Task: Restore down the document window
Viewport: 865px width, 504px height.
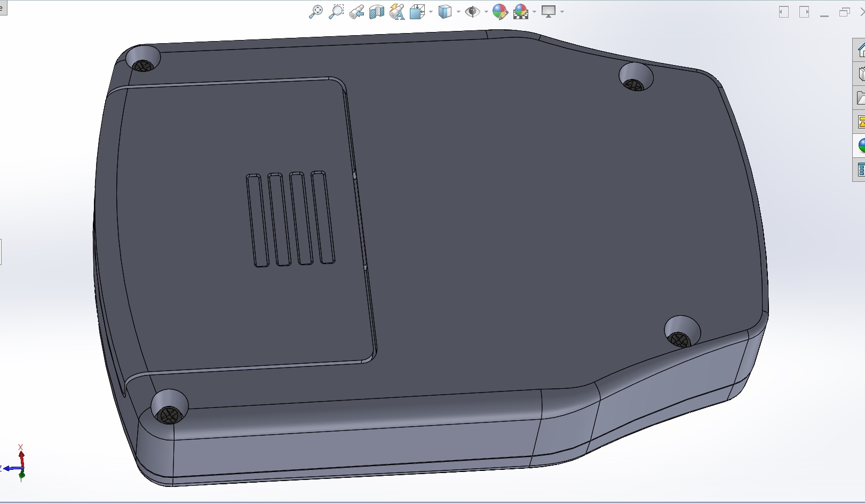Action: pos(844,12)
